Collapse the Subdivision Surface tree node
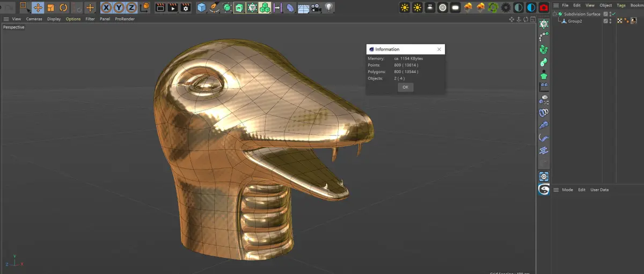The height and width of the screenshot is (274, 644). click(555, 14)
